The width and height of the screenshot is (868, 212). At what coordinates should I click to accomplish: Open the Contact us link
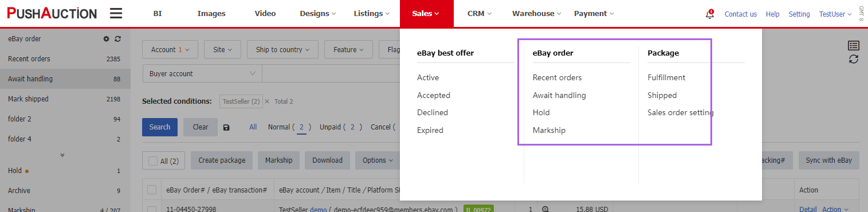[x=741, y=14]
